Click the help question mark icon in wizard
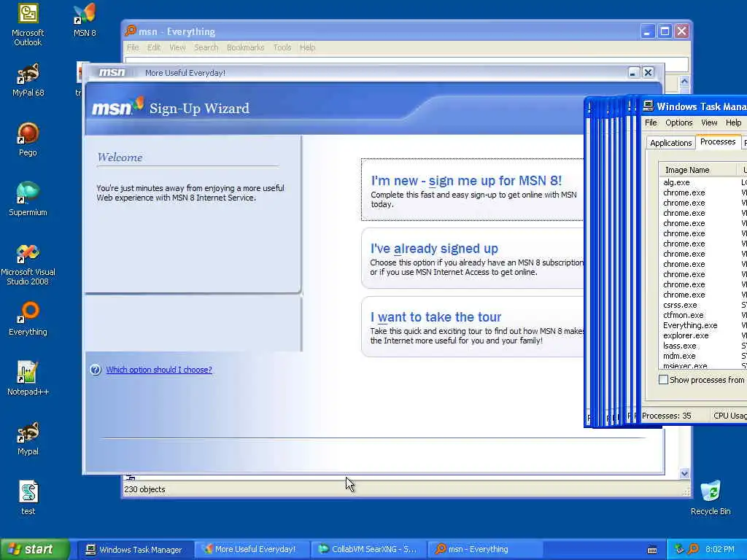 96,370
